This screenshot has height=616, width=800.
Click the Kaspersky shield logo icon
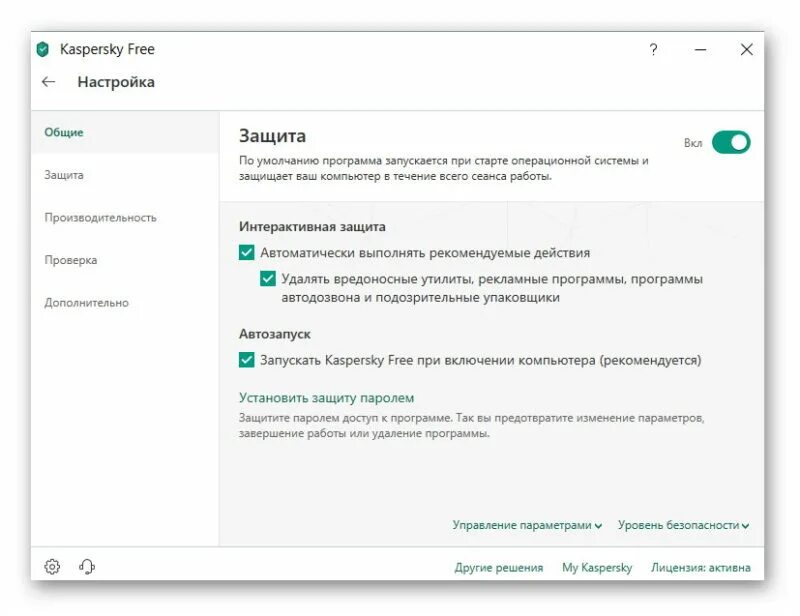coord(43,50)
